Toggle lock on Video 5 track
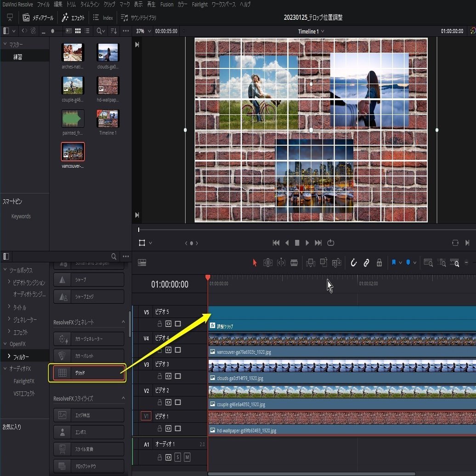 159,323
